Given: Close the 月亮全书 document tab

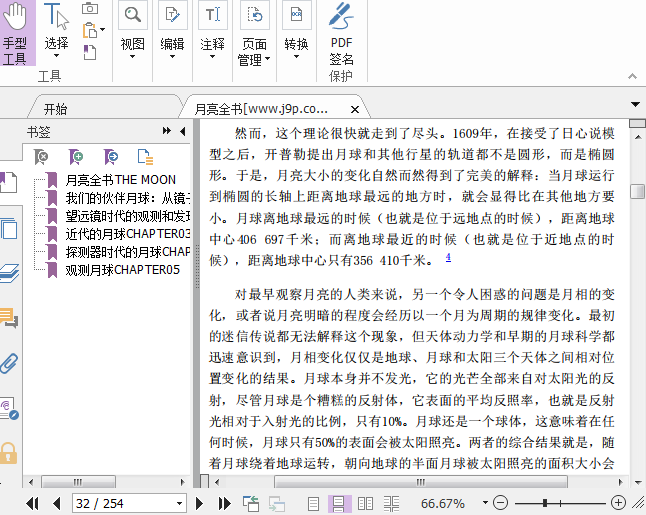Looking at the screenshot, I should (355, 110).
